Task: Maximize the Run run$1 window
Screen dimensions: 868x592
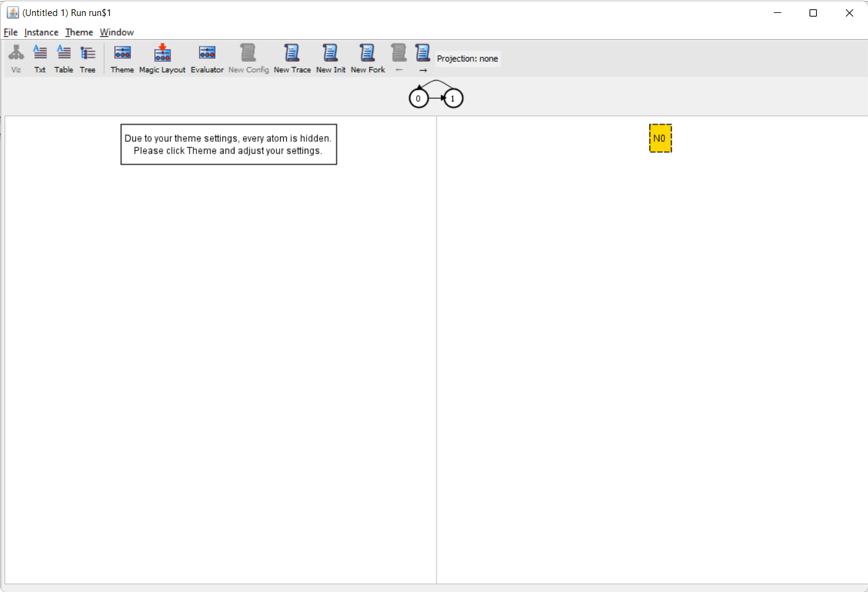Action: (x=813, y=12)
